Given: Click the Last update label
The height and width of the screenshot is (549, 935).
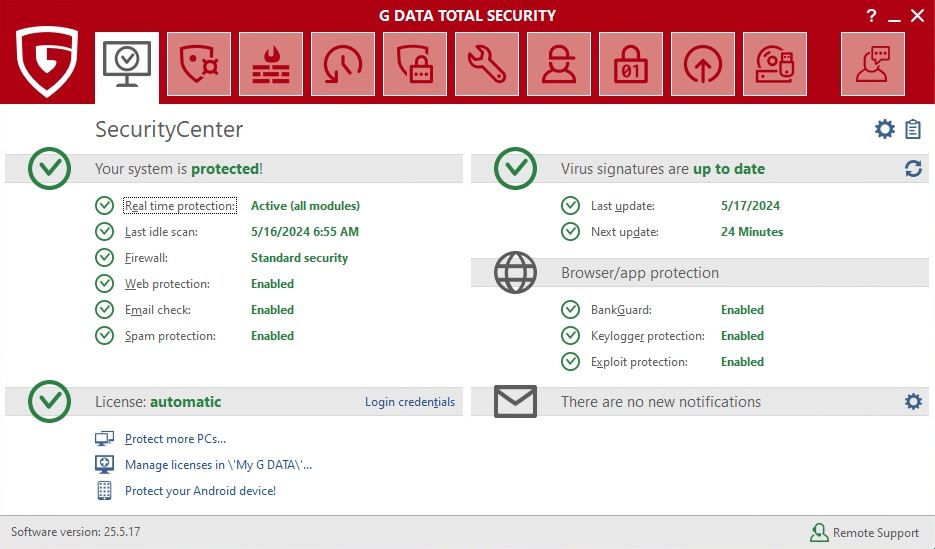Looking at the screenshot, I should (623, 206).
